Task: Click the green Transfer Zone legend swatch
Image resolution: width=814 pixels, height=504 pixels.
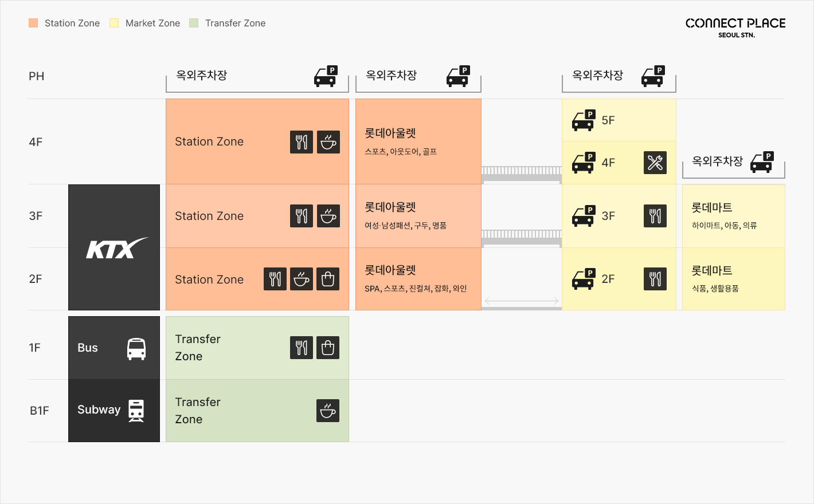Action: coord(194,23)
